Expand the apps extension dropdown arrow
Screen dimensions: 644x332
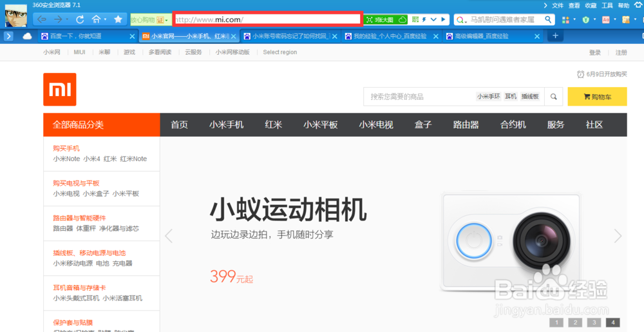click(x=574, y=19)
